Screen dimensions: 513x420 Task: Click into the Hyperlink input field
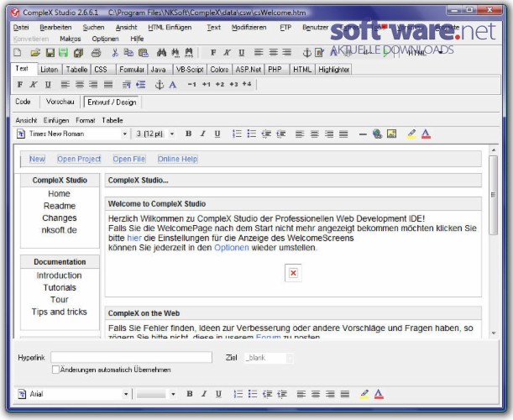pyautogui.click(x=132, y=357)
